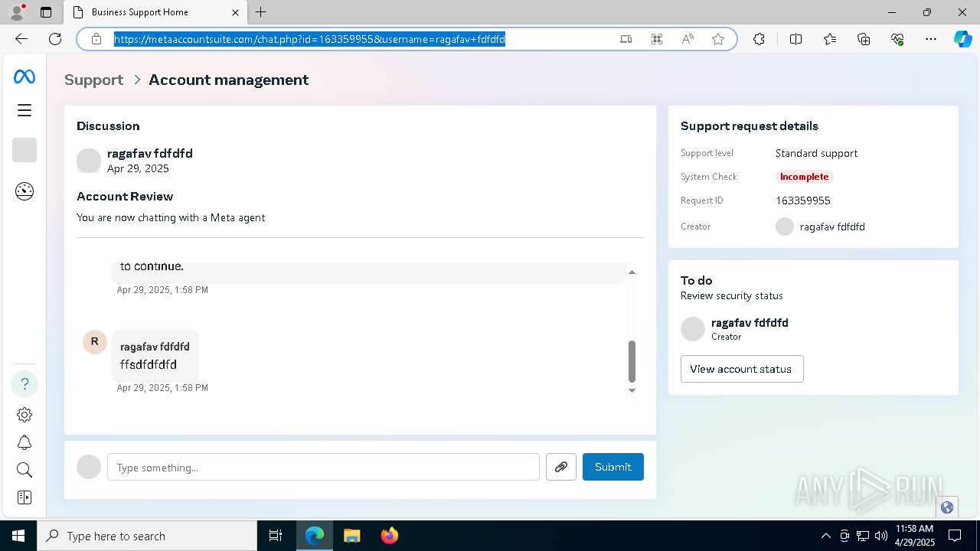Screen dimensions: 980x551
Task: Click the Meta logo in sidebar
Action: [x=24, y=77]
